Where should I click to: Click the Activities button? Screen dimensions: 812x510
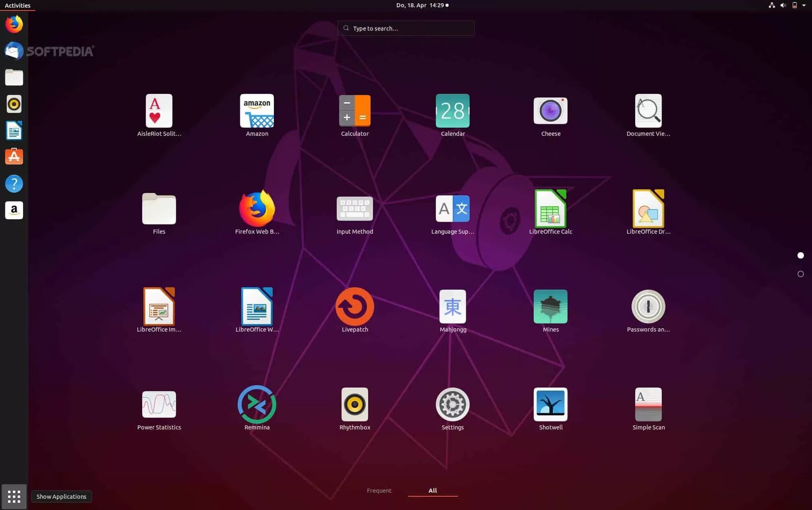coord(17,5)
